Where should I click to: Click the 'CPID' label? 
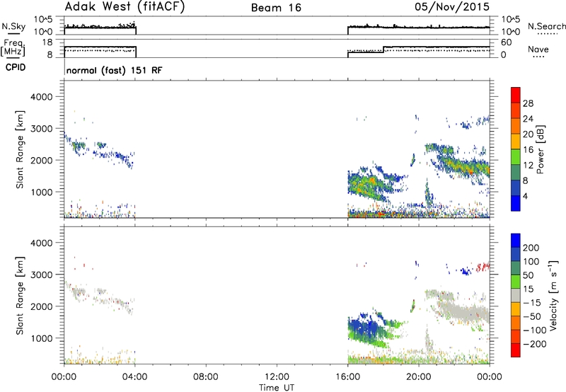(16, 67)
